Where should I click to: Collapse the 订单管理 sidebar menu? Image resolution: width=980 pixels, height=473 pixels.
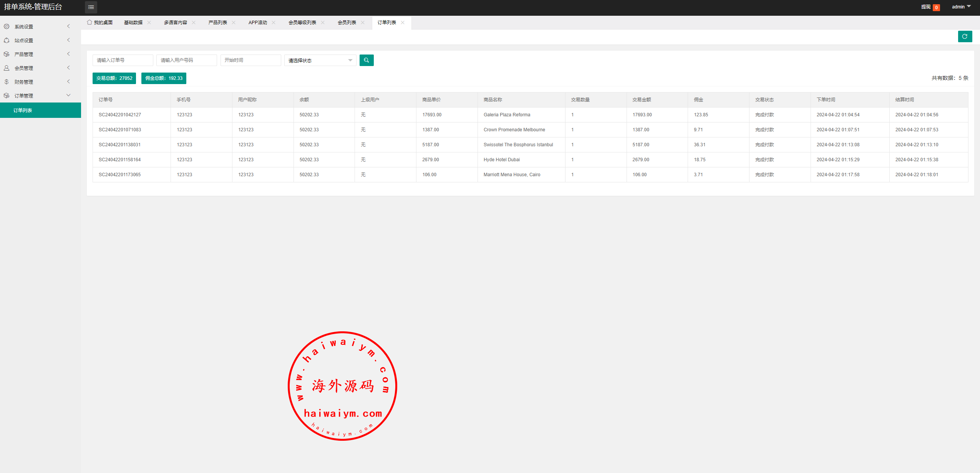(x=68, y=95)
